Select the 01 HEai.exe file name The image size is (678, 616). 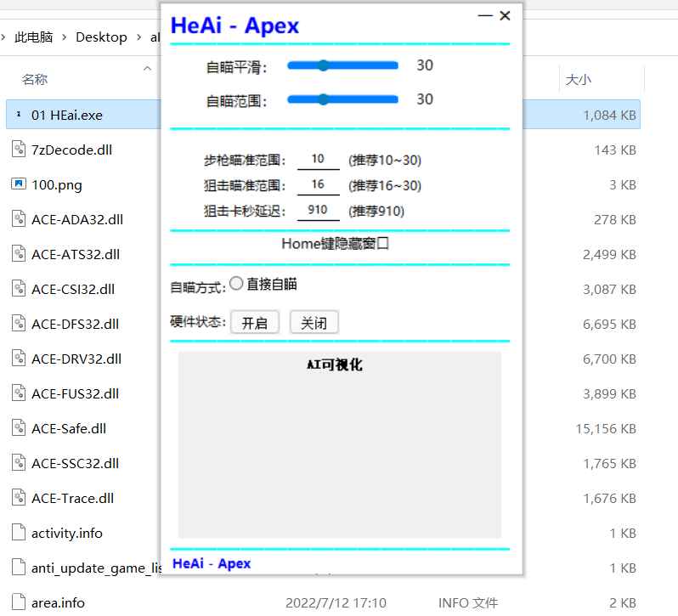tap(67, 116)
